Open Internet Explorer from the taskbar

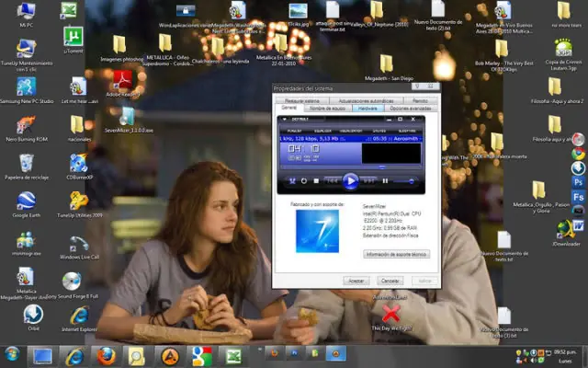[x=74, y=356]
